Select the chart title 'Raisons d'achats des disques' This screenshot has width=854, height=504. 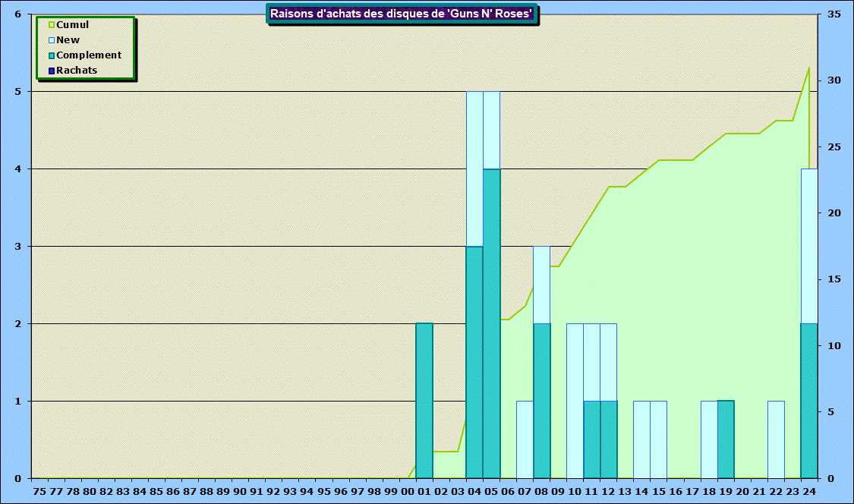tap(402, 14)
